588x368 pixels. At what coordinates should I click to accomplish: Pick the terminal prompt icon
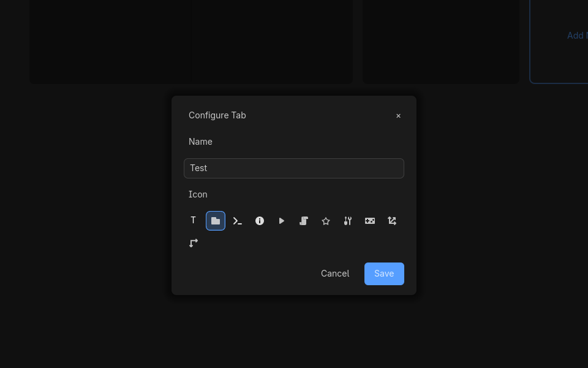click(x=238, y=221)
